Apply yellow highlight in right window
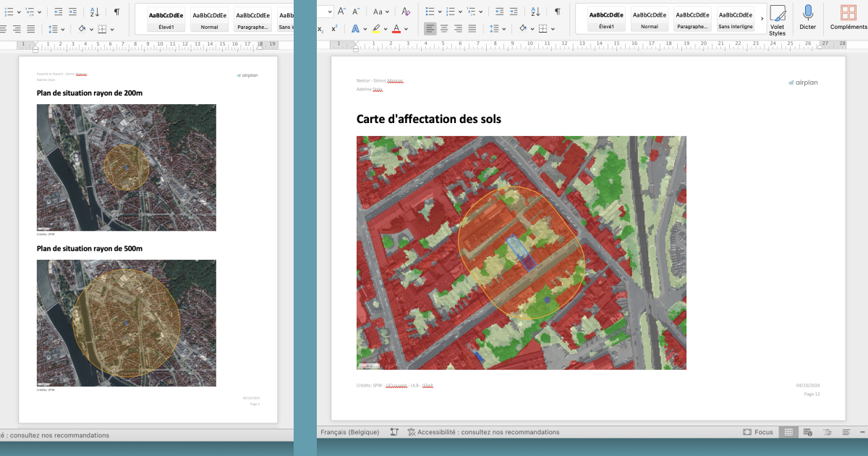Image resolution: width=868 pixels, height=456 pixels. point(375,28)
